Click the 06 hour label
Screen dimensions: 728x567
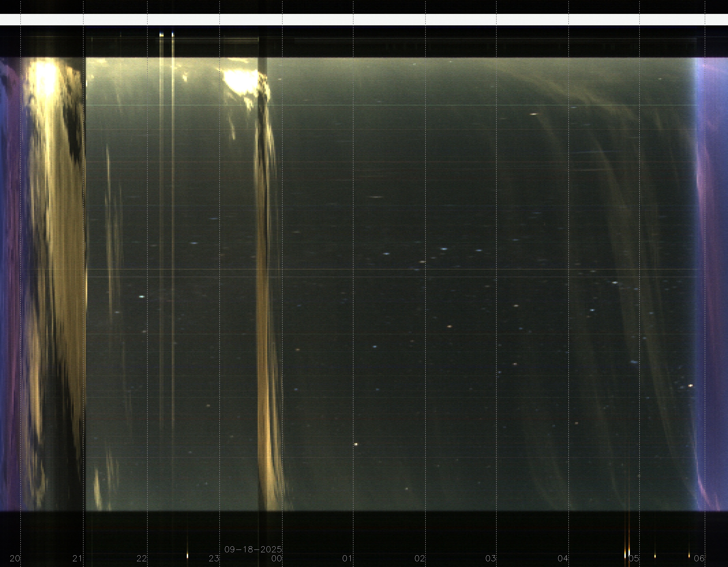pos(699,558)
